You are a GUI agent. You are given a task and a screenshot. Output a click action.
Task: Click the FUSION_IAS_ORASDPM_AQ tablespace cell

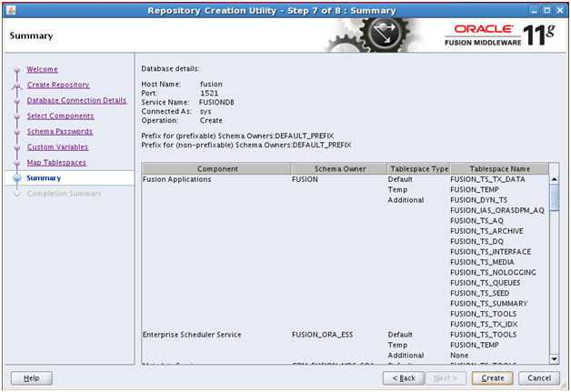point(497,210)
